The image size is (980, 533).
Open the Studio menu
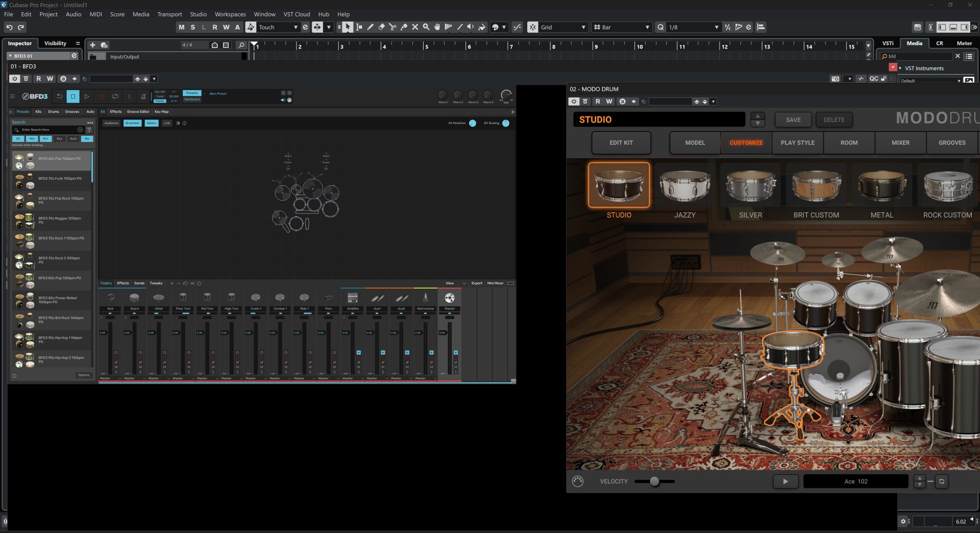pos(198,14)
